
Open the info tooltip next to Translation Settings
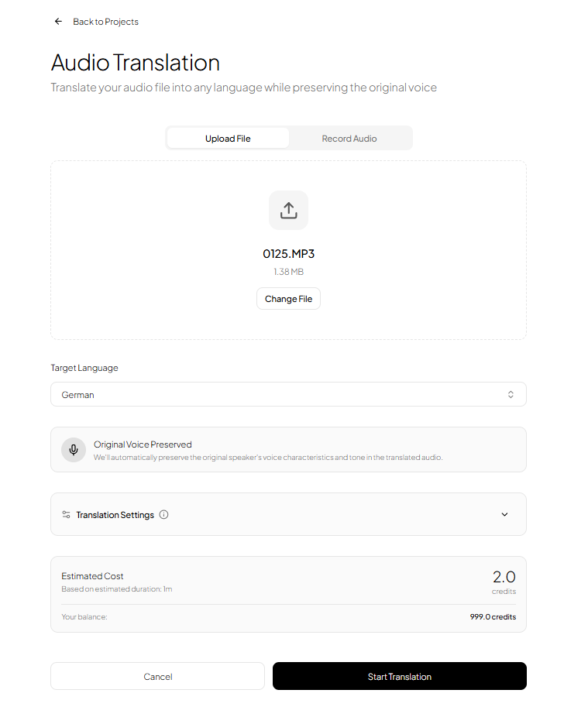pos(163,513)
